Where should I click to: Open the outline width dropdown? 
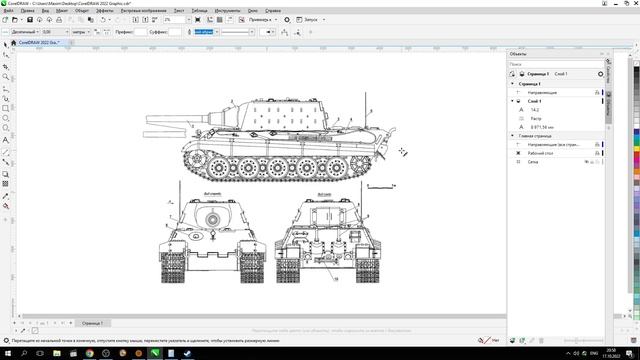point(217,32)
